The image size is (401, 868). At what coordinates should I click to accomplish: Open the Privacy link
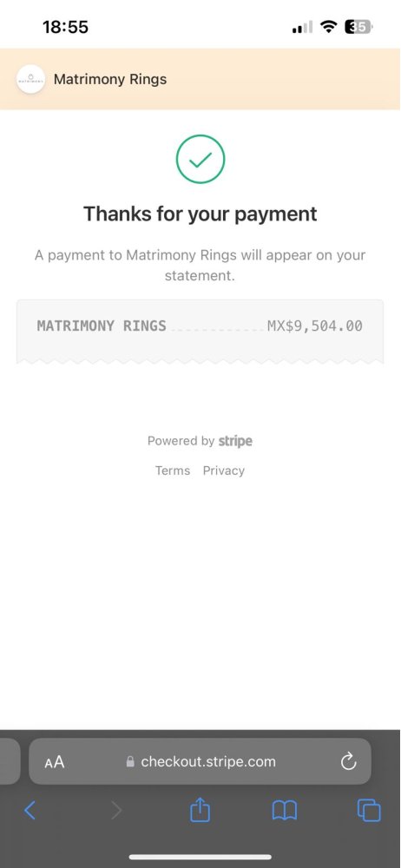[224, 470]
